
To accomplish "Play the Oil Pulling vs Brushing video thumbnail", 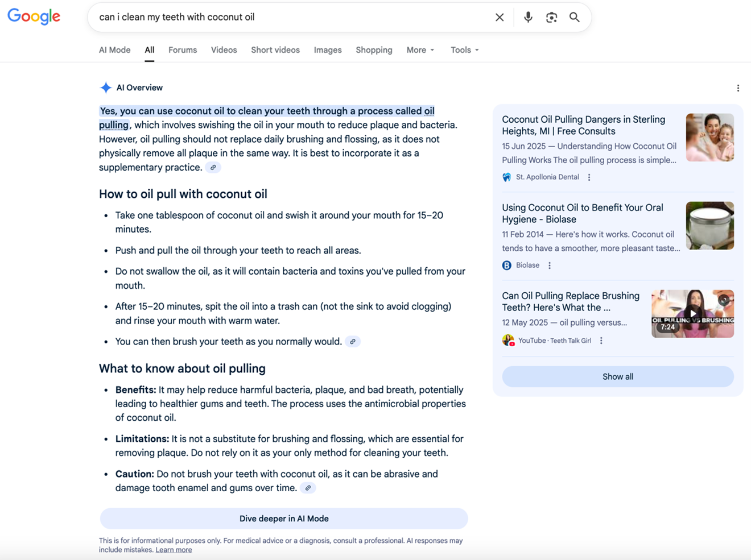I will tap(692, 313).
